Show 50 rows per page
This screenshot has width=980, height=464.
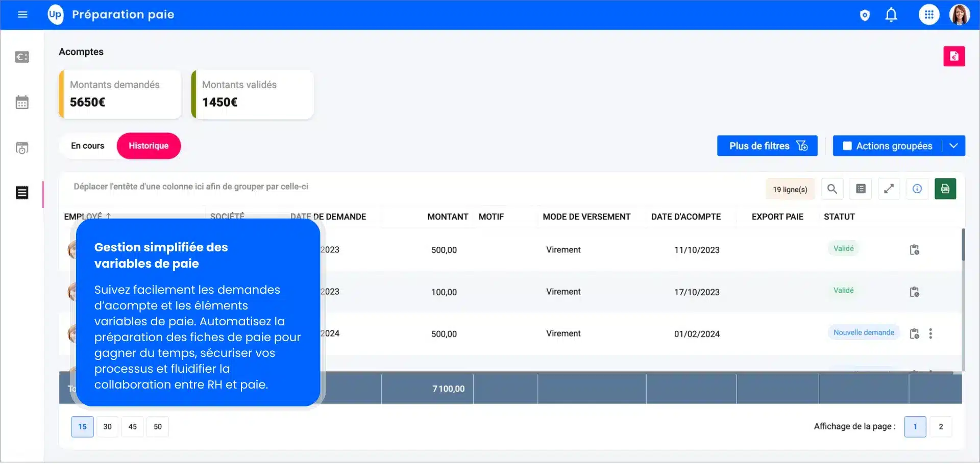[x=157, y=427]
